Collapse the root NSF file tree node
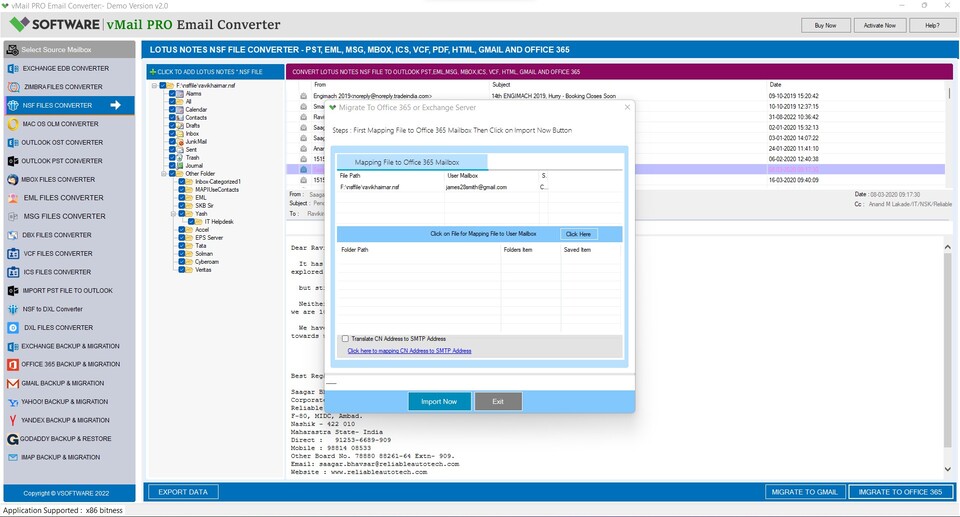 (154, 86)
